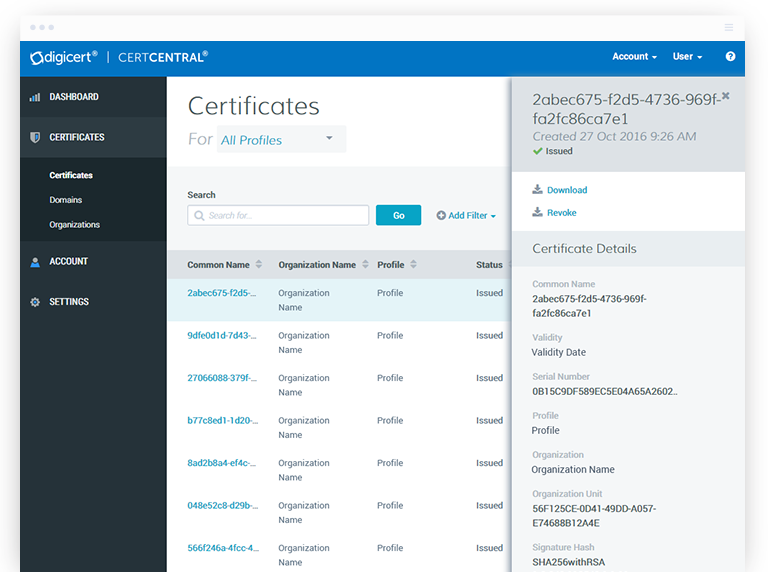Click the SHA256withRSA signature hash value
Viewport: 768px width, 572px height.
(x=568, y=562)
